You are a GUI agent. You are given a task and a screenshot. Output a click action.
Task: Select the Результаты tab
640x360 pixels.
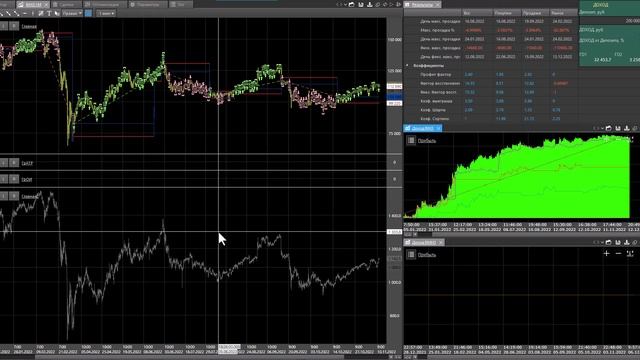tap(422, 4)
